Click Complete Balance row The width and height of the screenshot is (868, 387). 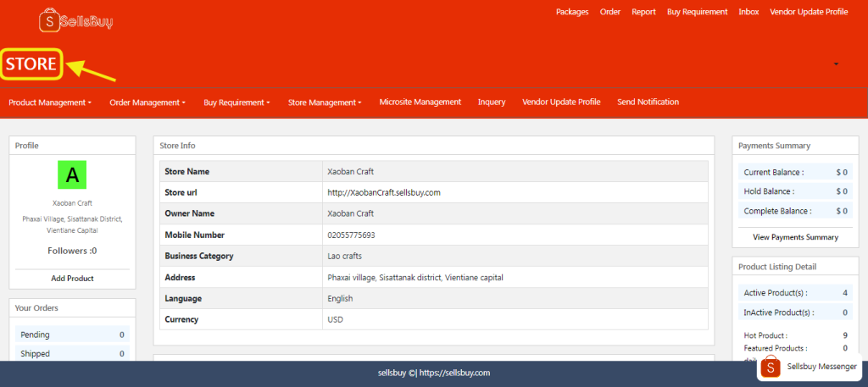[795, 211]
